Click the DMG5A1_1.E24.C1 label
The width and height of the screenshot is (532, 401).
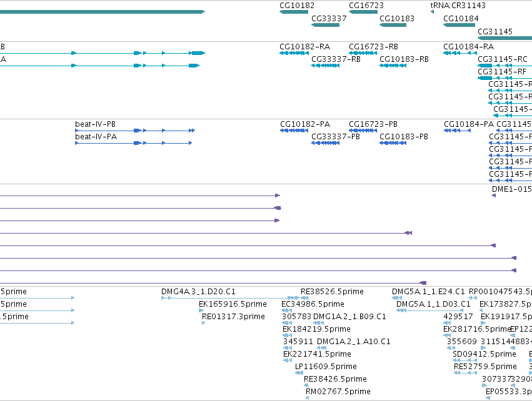point(428,292)
